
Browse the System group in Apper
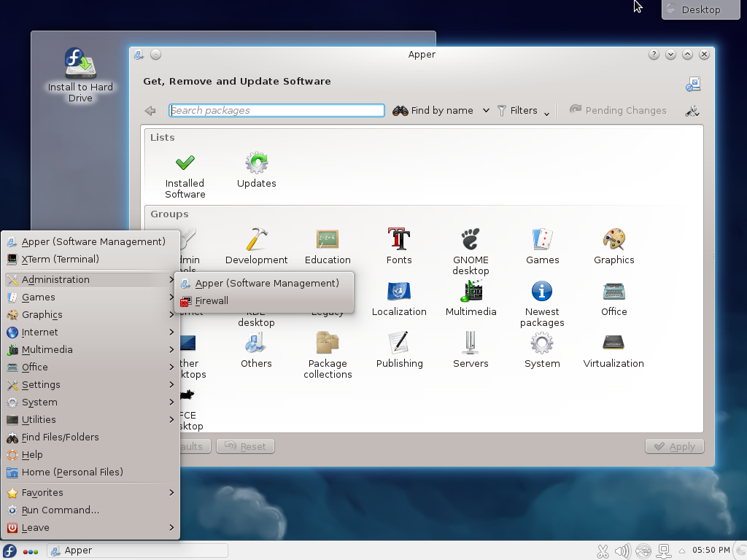coord(542,351)
